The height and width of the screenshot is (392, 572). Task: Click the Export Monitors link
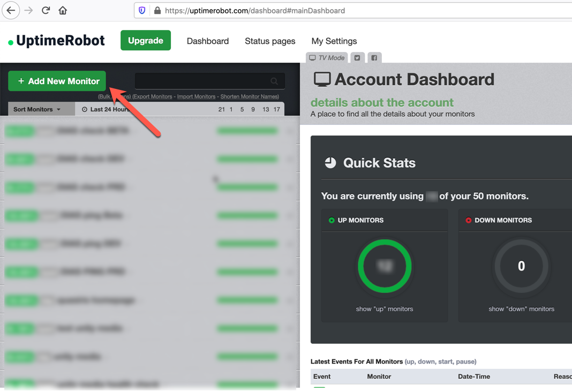tap(152, 96)
